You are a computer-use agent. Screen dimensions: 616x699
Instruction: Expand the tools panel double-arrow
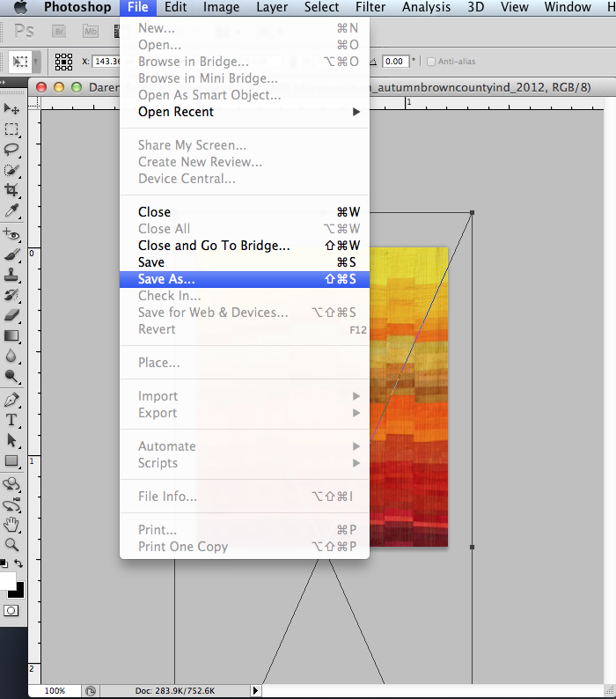[x=4, y=83]
